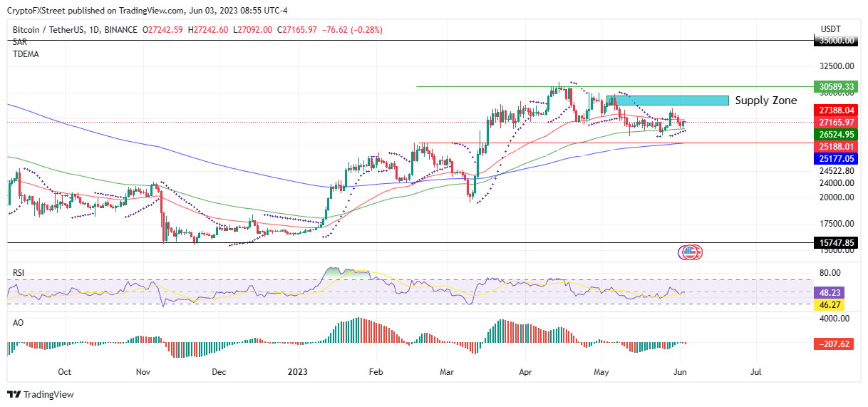Select the TDEMA indicator label
Image resolution: width=868 pixels, height=407 pixels.
click(24, 54)
